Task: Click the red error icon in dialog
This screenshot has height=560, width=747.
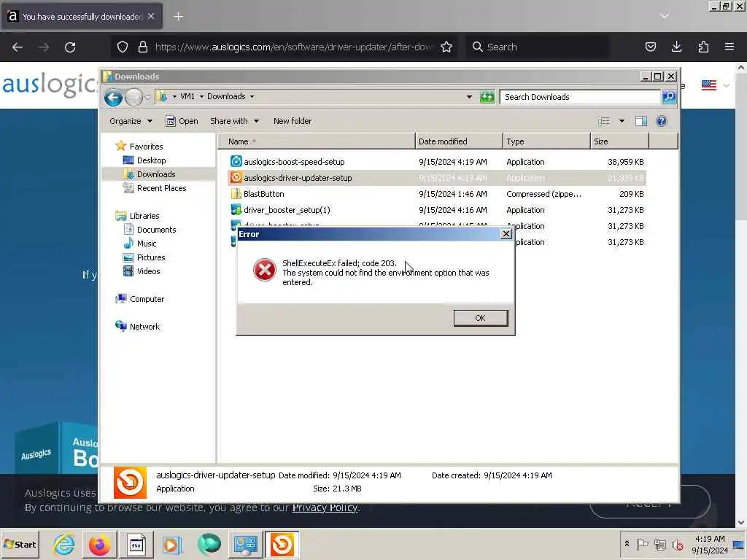Action: 264,270
